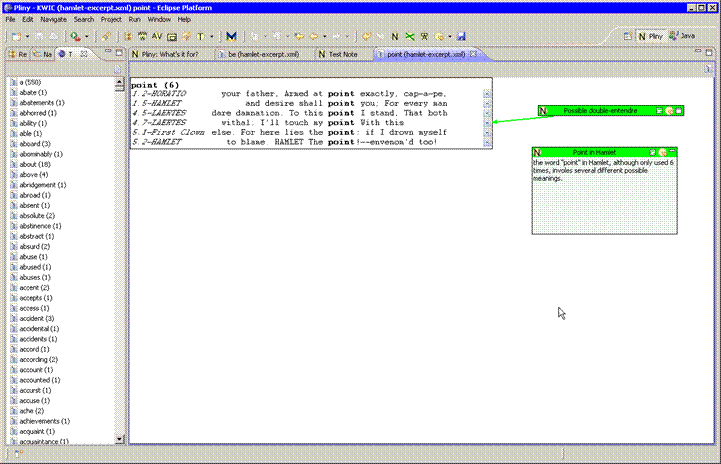Switch to the 'Re' view tab
This screenshot has width=721, height=464.
18,54
